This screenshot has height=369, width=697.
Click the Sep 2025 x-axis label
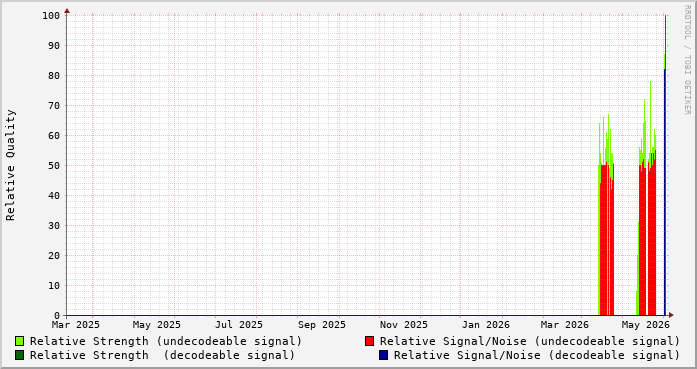coord(322,325)
